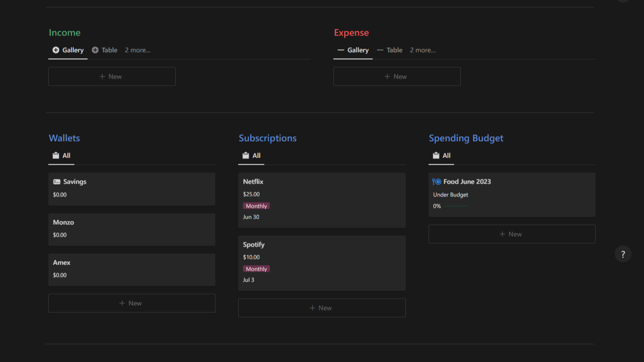Click the Jun 30 renewal date
This screenshot has width=644, height=362.
[251, 217]
